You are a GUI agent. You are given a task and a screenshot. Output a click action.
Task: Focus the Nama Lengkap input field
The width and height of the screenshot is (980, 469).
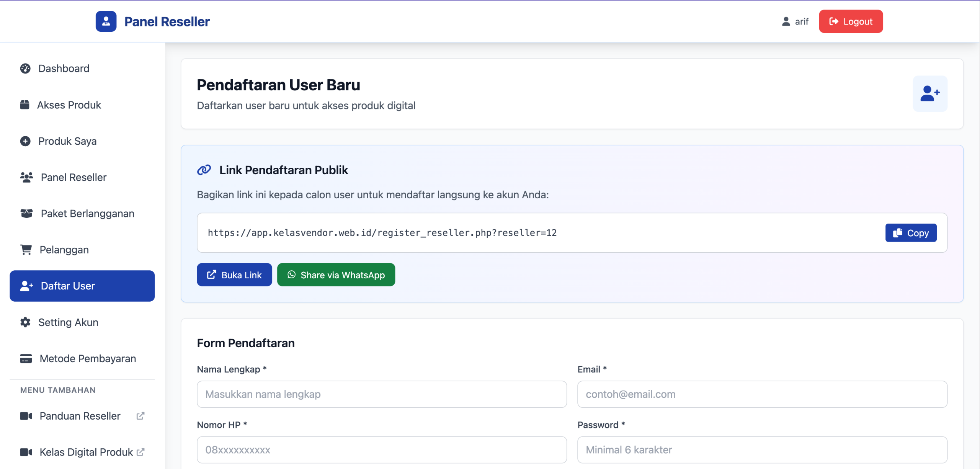pyautogui.click(x=381, y=394)
